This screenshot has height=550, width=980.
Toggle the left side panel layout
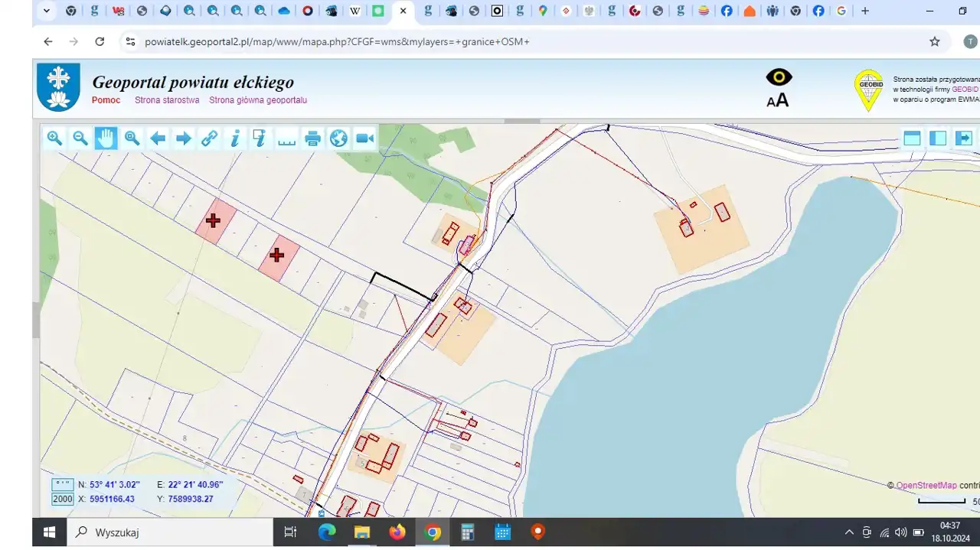point(938,138)
